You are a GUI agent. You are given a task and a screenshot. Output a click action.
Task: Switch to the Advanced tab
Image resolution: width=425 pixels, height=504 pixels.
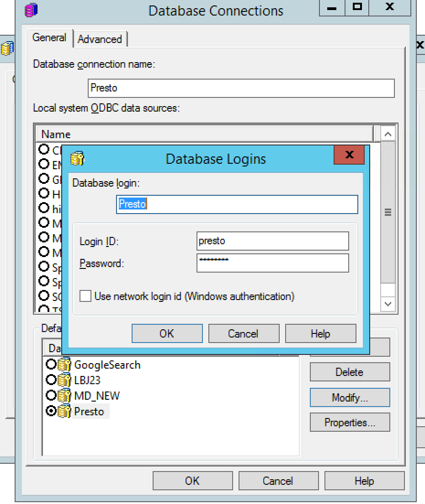click(100, 39)
